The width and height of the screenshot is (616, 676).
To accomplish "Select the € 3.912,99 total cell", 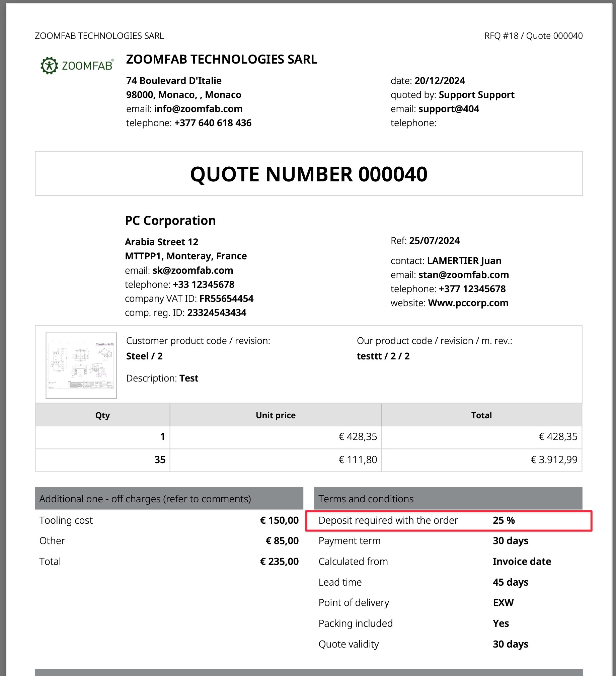I will (x=554, y=460).
